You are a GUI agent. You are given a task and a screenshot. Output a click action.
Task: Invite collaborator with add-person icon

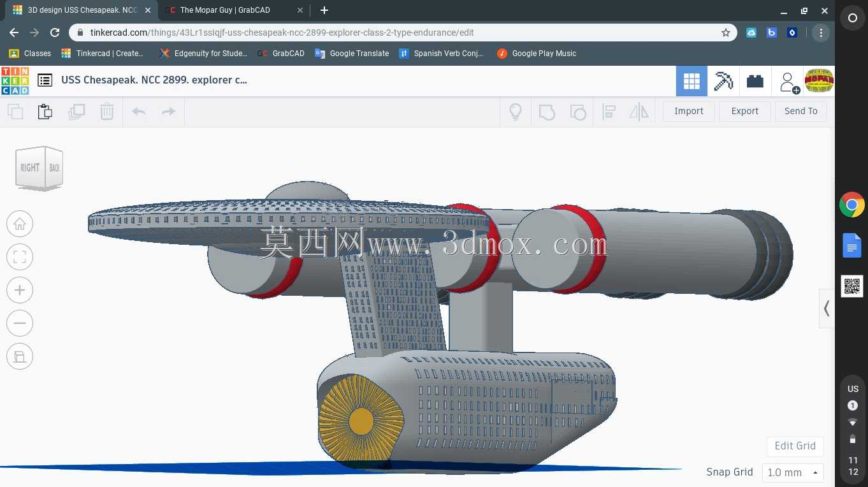coord(789,82)
